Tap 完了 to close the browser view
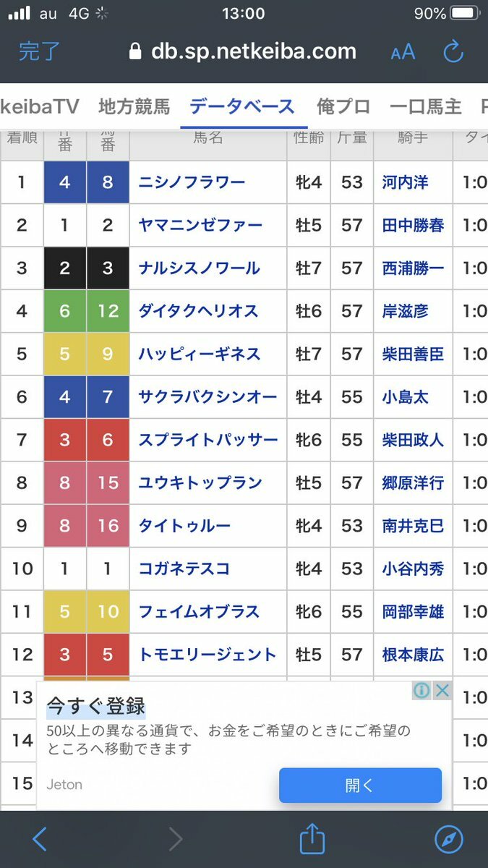Screen dimensions: 488x868 point(40,51)
